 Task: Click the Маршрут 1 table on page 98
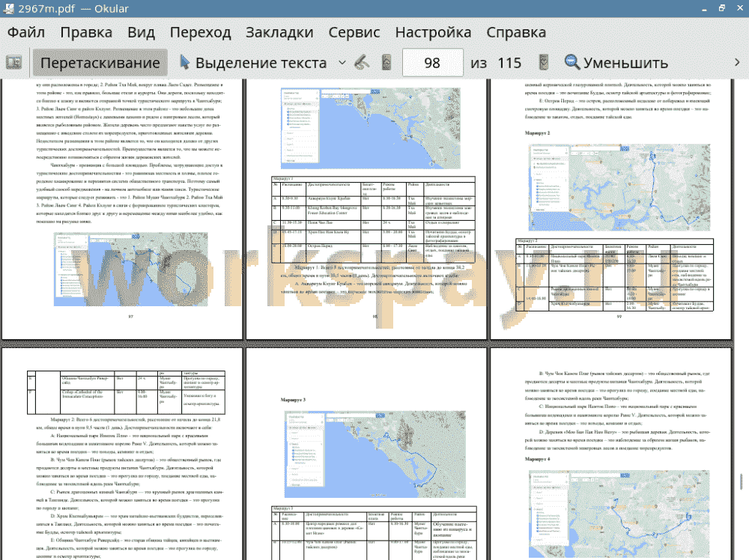point(373,219)
